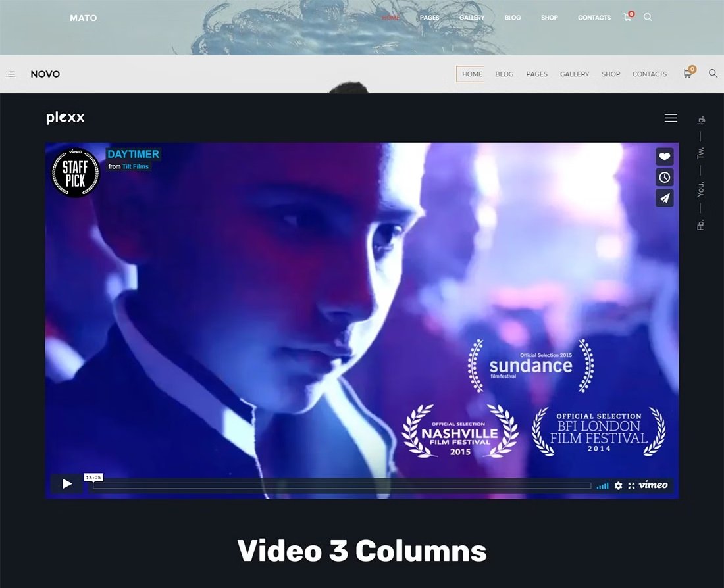
Task: Select SHOP in the MATO menu
Action: pos(550,18)
